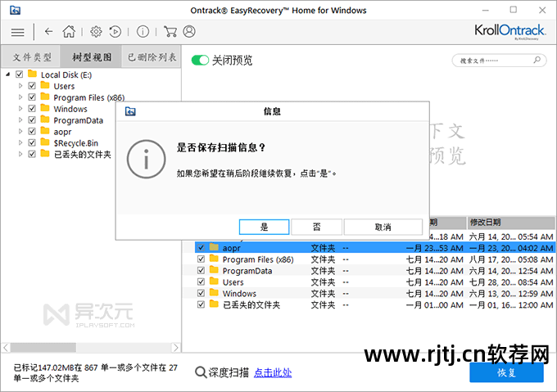Click 是 to save scan info
Image resolution: width=557 pixels, height=392 pixels.
click(x=264, y=227)
